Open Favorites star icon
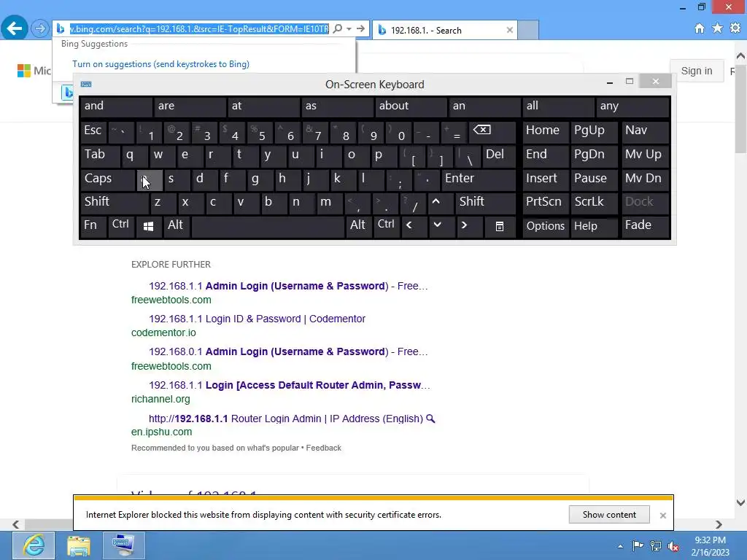Viewport: 747px width, 560px height. click(718, 28)
